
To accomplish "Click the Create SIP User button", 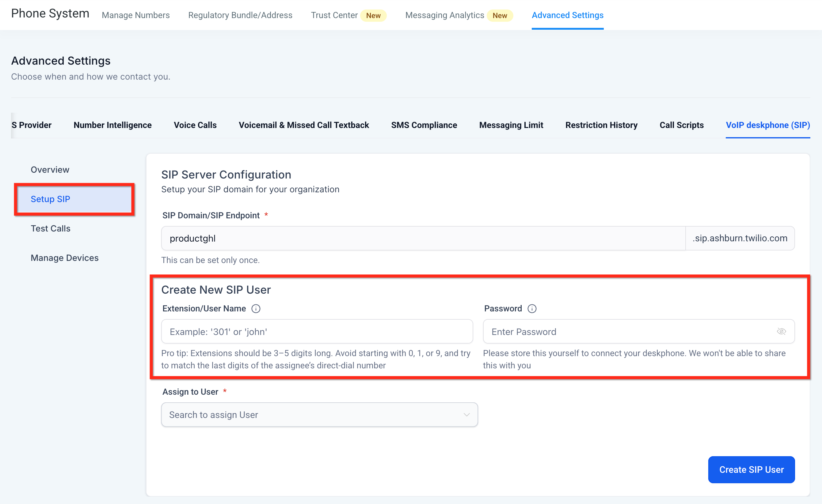I will (x=751, y=469).
